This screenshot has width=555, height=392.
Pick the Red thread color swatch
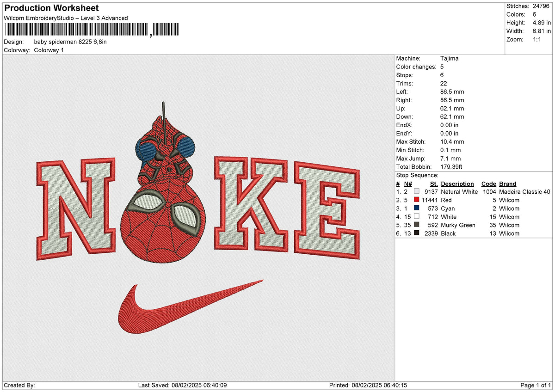(x=417, y=200)
